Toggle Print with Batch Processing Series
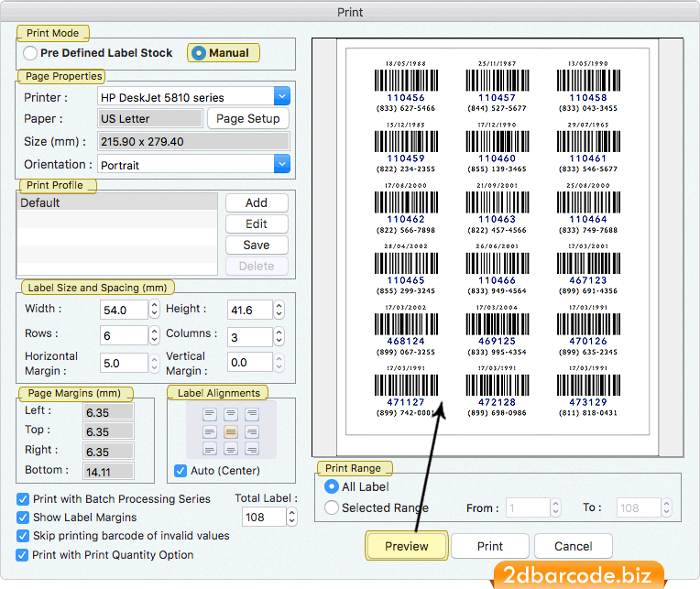Viewport: 700px width, 589px height. tap(22, 499)
